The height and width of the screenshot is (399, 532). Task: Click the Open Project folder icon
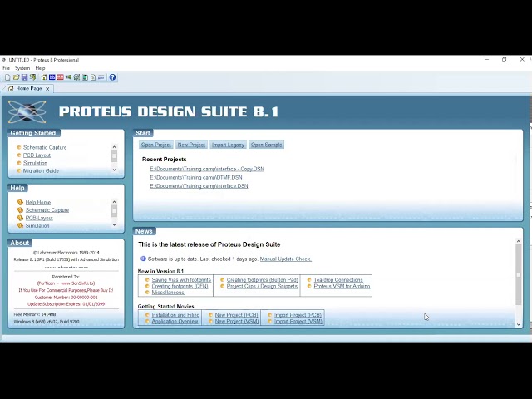pyautogui.click(x=16, y=77)
